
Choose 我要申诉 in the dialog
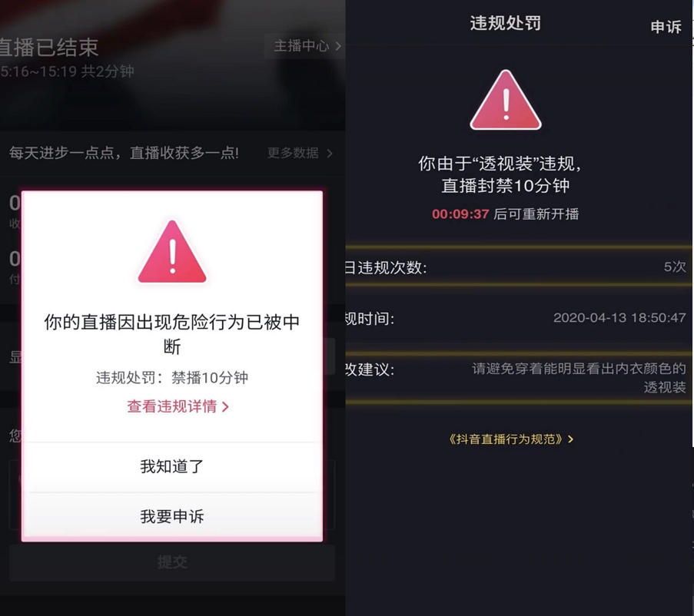(172, 516)
